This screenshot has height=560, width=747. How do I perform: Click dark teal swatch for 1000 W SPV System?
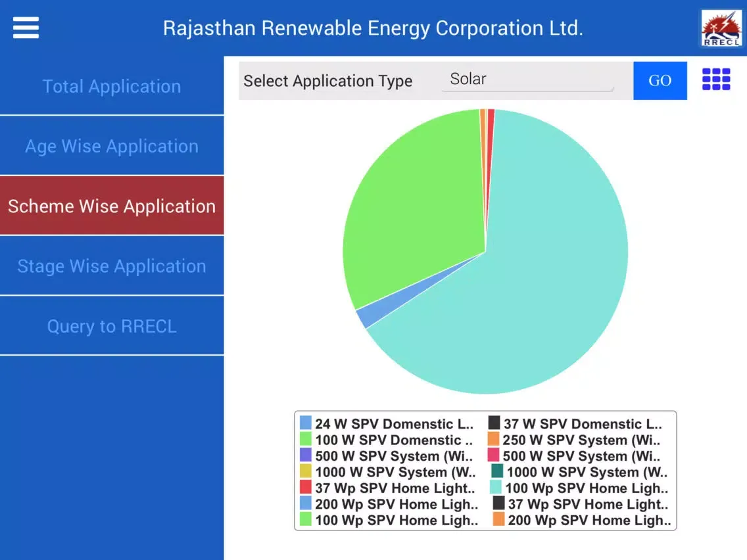tap(497, 471)
